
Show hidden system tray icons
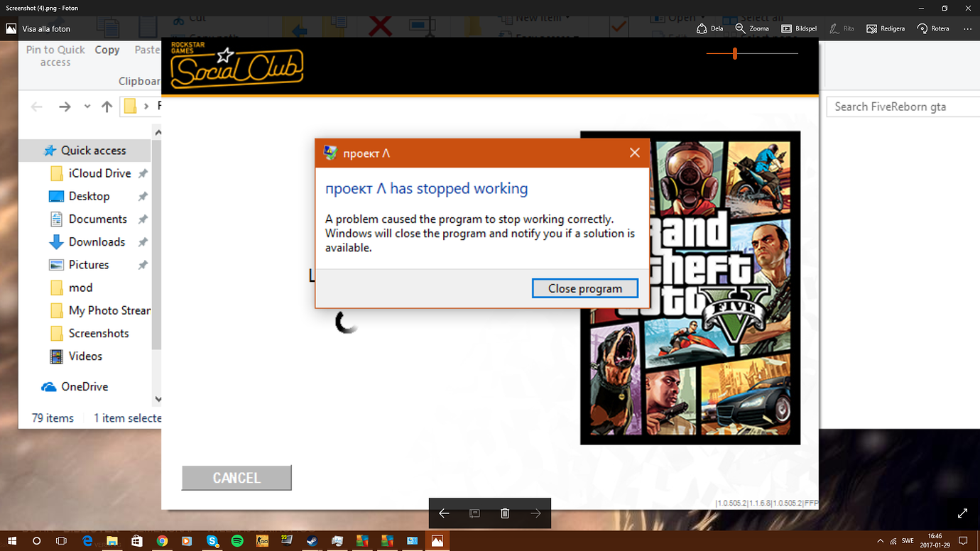881,541
